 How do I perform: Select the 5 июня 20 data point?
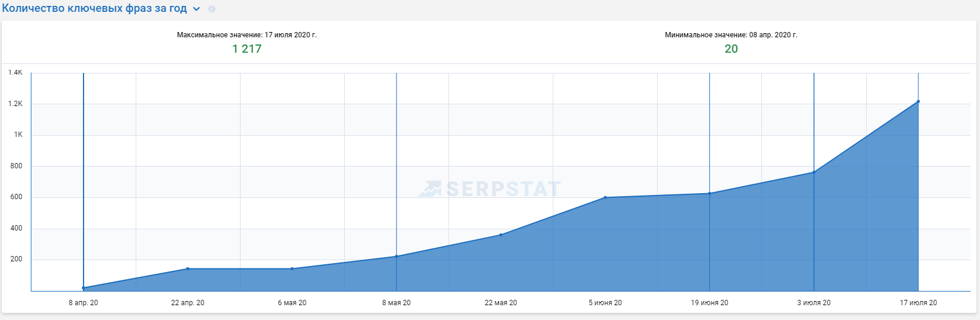click(x=605, y=197)
